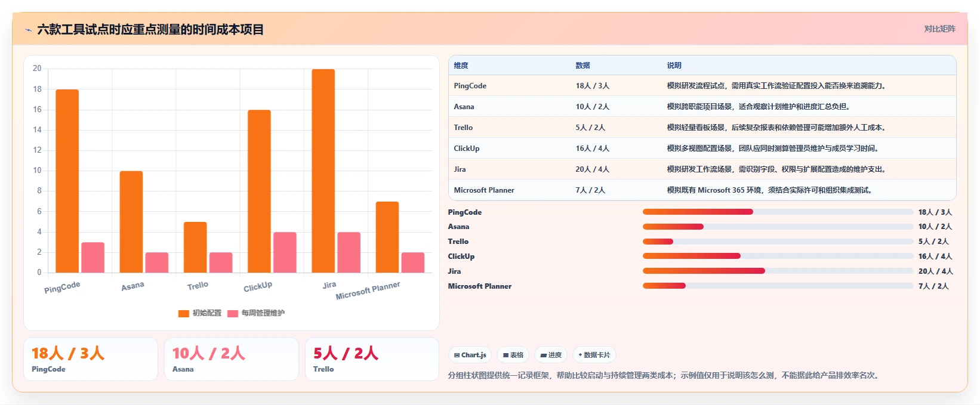Click the pink Asana bar

[x=157, y=262]
